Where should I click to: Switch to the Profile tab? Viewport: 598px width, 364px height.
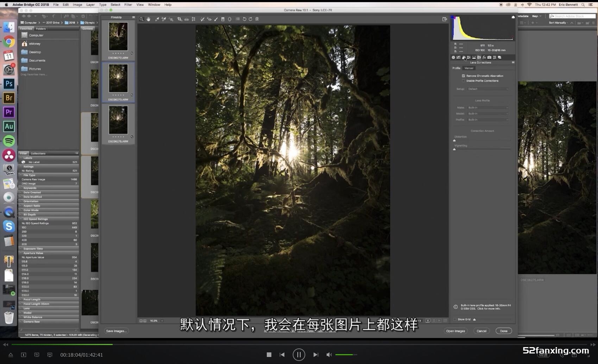tap(457, 68)
